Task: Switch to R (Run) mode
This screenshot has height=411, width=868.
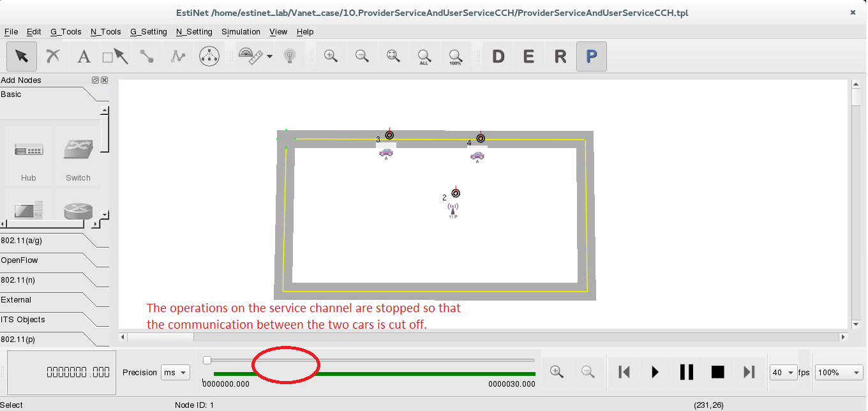Action: tap(560, 56)
